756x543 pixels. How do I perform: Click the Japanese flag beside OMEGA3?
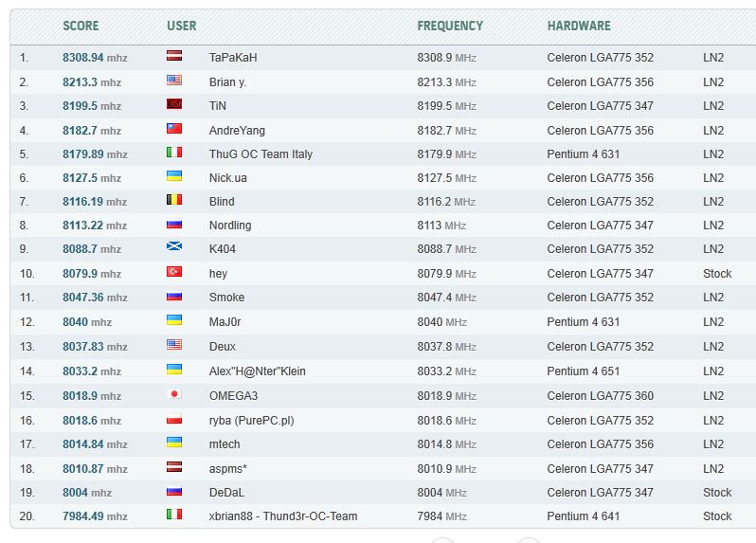click(174, 394)
